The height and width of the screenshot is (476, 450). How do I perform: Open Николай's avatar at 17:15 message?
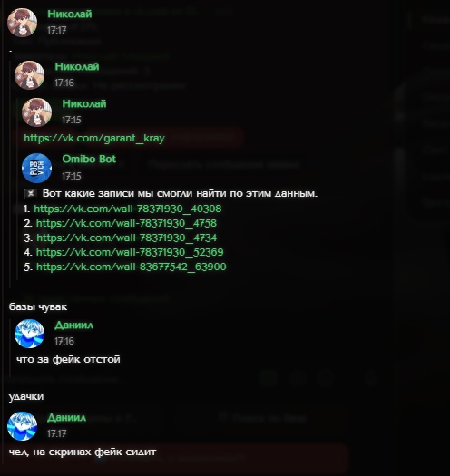tap(37, 112)
